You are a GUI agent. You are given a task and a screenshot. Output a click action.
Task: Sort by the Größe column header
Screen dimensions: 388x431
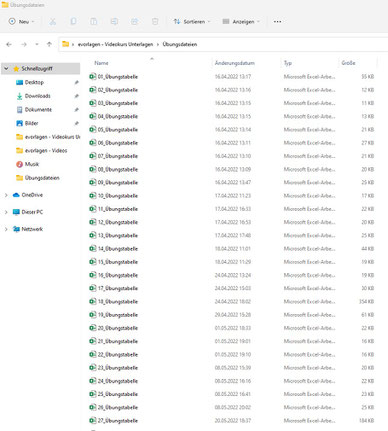348,63
